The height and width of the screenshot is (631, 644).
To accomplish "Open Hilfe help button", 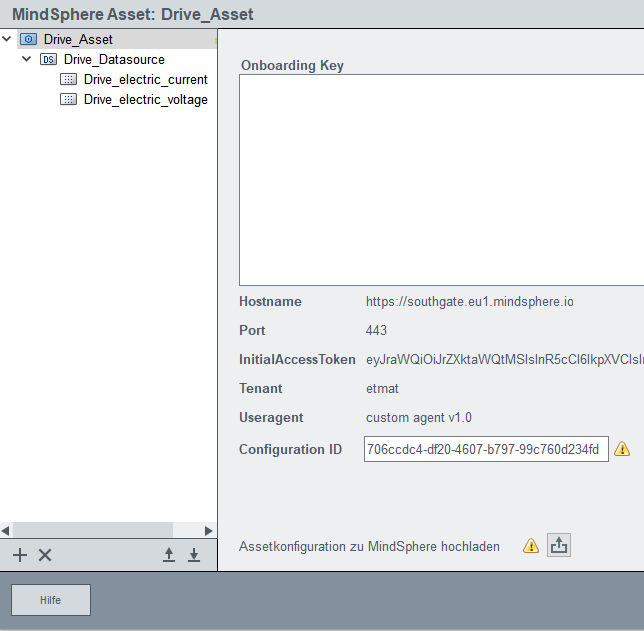I will click(x=51, y=600).
